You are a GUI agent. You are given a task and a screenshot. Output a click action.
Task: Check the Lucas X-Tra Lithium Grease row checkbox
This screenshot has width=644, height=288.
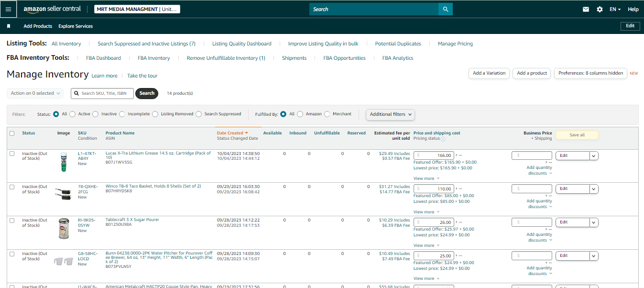(12, 154)
